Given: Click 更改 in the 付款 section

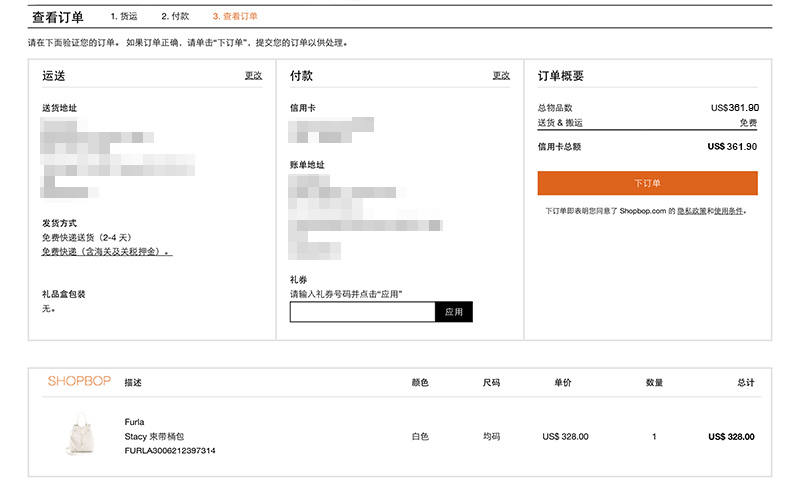Looking at the screenshot, I should click(x=501, y=76).
